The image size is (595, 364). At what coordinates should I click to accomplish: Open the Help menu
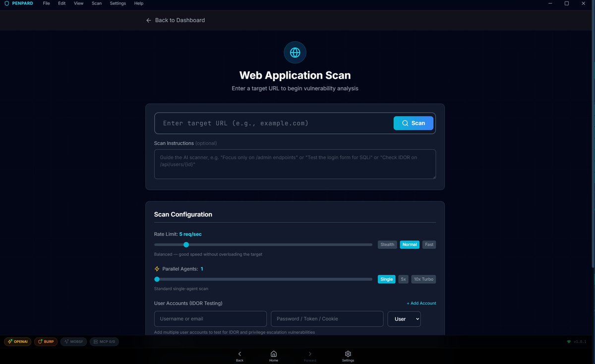pyautogui.click(x=139, y=3)
